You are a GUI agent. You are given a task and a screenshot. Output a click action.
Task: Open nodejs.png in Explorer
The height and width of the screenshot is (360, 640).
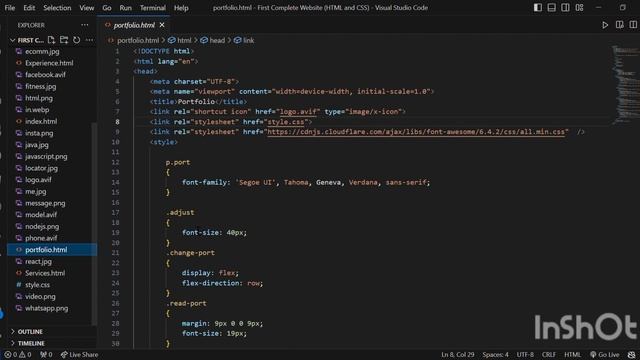click(42, 226)
